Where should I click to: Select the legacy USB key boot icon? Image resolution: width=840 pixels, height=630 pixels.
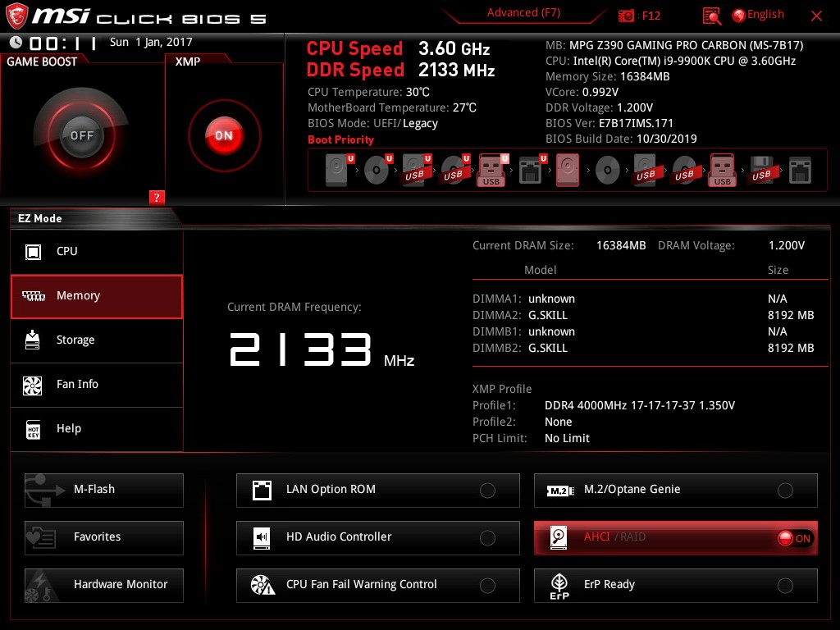click(722, 171)
